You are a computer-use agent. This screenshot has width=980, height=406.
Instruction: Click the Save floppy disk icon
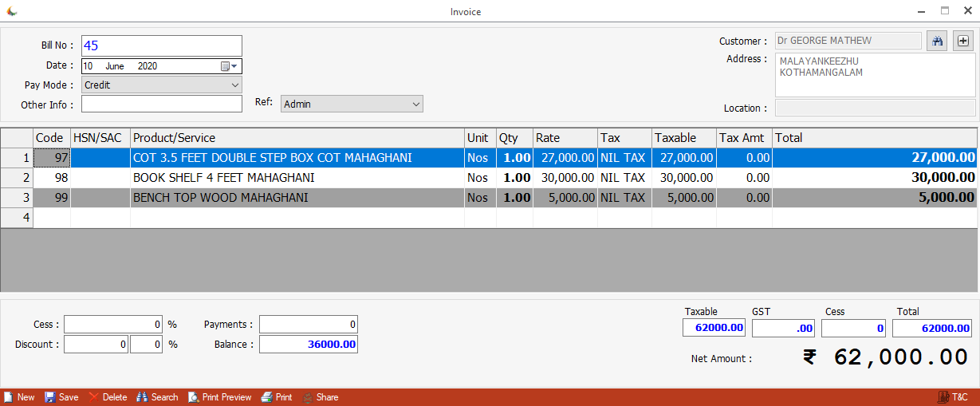(49, 397)
